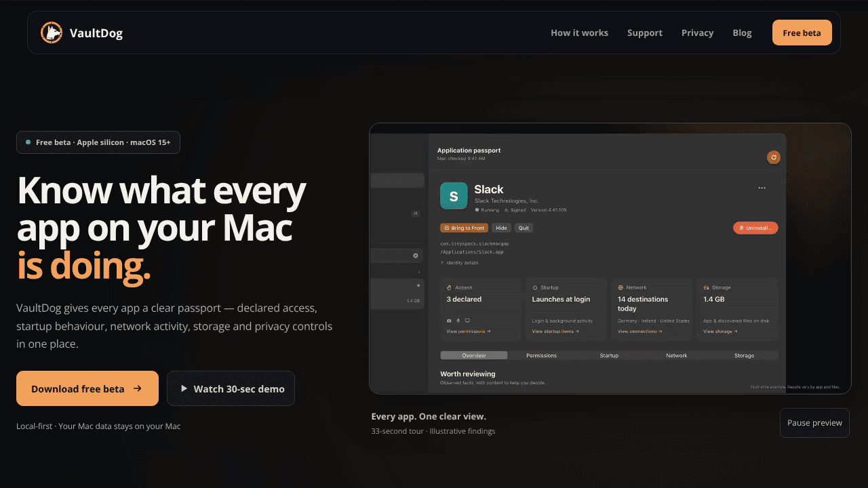Follow the View storage link

point(720,331)
